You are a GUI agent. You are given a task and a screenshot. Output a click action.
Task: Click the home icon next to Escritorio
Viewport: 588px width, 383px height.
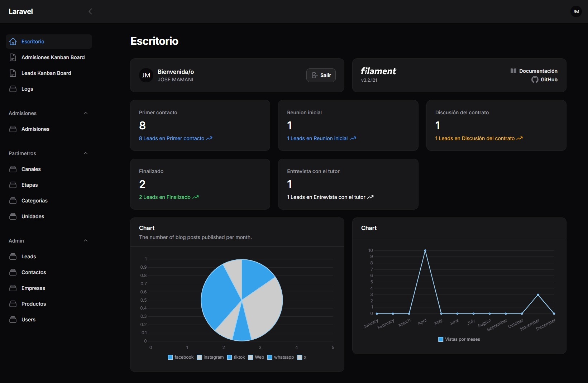pos(13,42)
